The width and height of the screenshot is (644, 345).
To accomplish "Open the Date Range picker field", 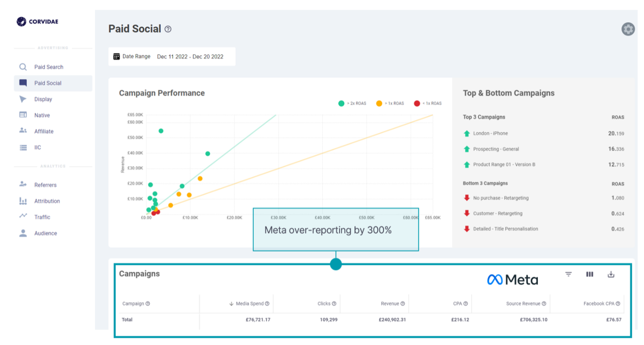I will pyautogui.click(x=172, y=57).
